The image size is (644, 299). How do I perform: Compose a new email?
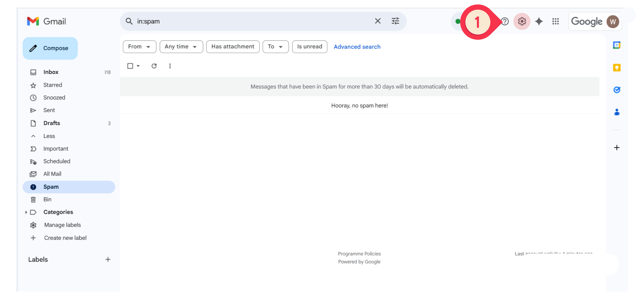(50, 48)
